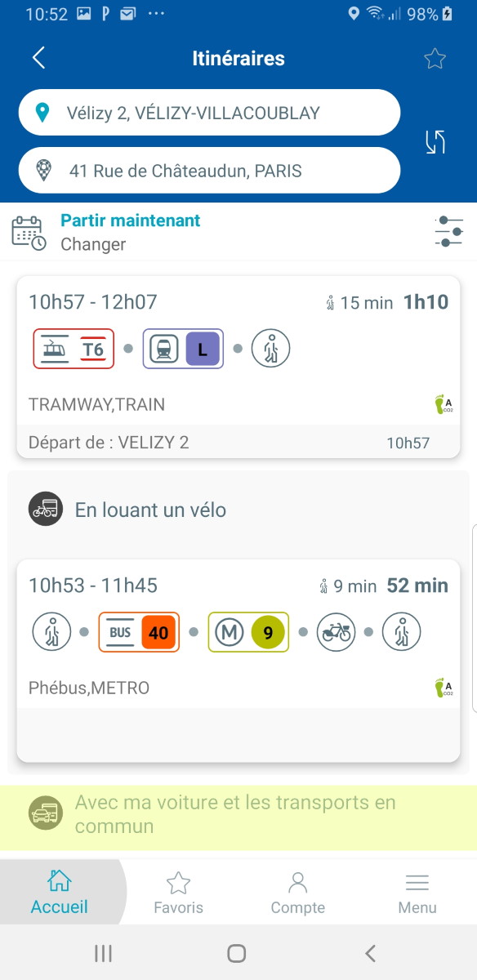This screenshot has height=980, width=477.
Task: Open the 10h57 - 12h07 itinerary card
Action: click(x=238, y=367)
